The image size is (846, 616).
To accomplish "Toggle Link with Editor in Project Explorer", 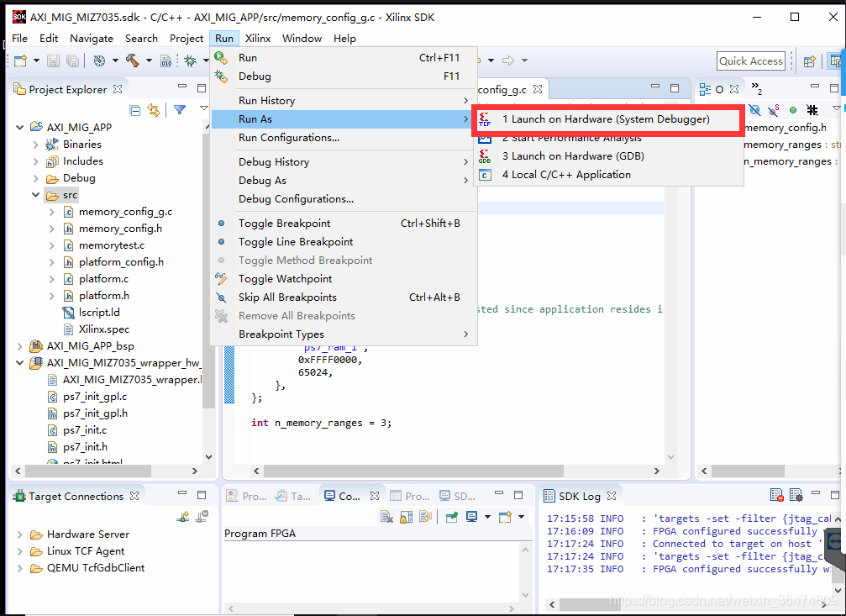I will click(x=154, y=110).
